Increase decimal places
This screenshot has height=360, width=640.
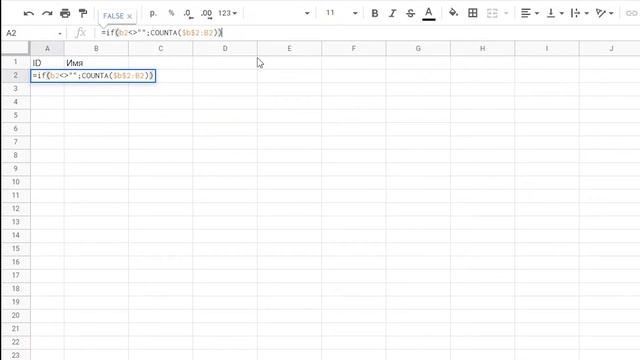(207, 13)
